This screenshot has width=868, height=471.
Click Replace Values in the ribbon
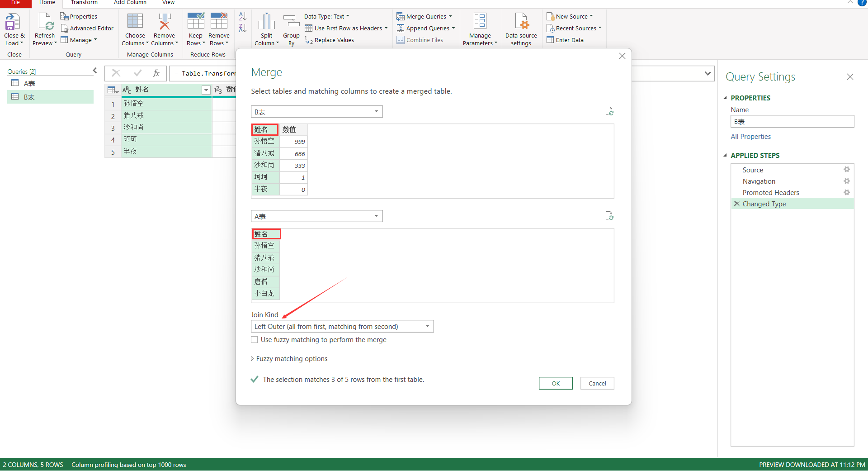pyautogui.click(x=330, y=40)
